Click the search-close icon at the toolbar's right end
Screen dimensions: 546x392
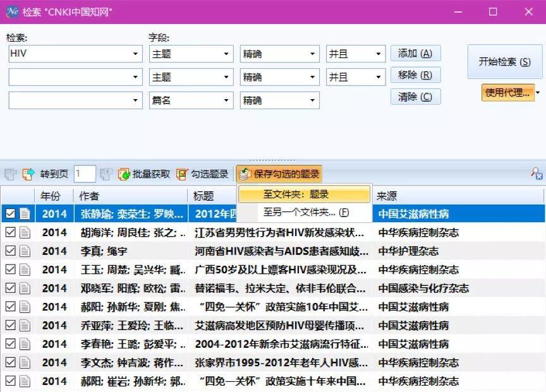tap(537, 173)
